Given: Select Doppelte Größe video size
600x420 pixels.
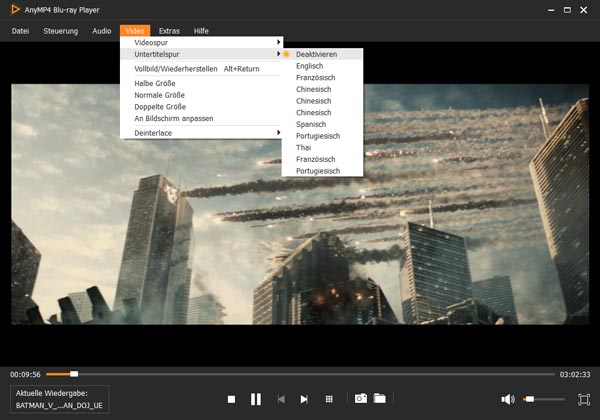Looking at the screenshot, I should [x=201, y=107].
